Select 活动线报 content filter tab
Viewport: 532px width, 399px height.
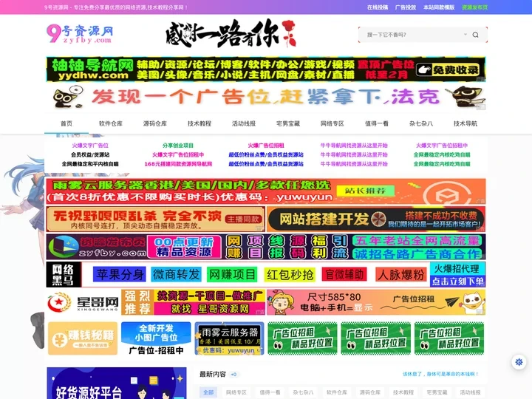point(470,392)
